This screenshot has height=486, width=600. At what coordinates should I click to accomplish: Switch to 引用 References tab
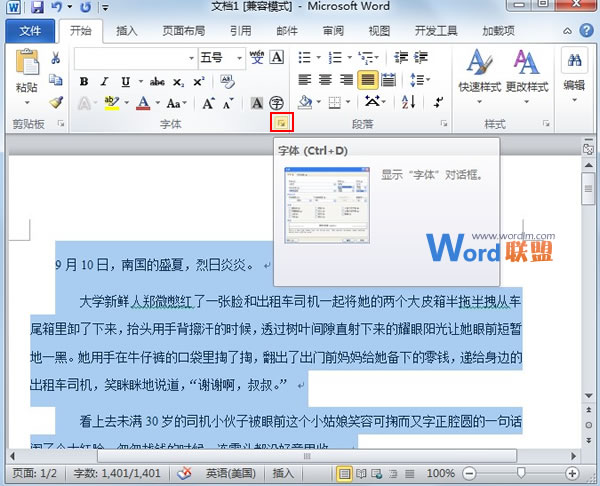coord(241,31)
